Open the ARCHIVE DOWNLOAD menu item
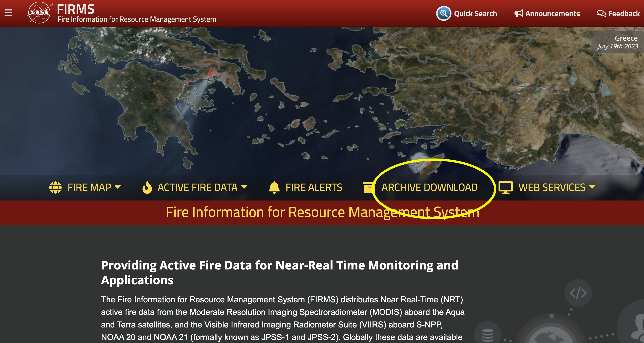The height and width of the screenshot is (343, 644). (430, 187)
